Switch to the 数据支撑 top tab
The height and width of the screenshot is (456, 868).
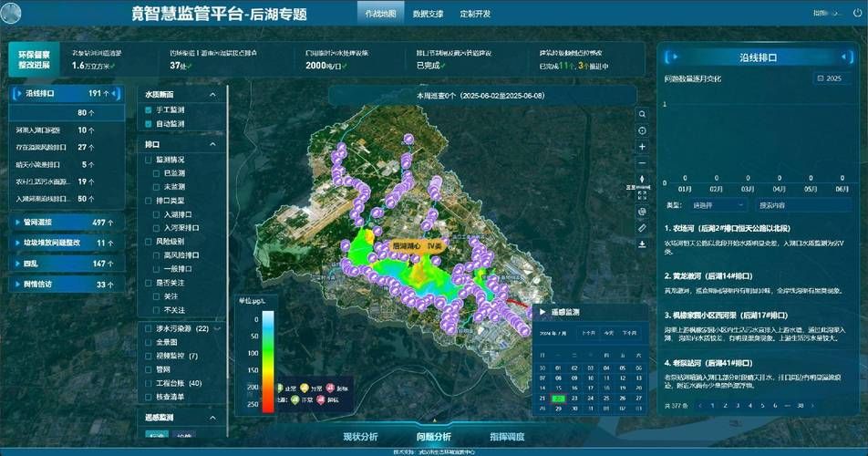[x=428, y=15]
